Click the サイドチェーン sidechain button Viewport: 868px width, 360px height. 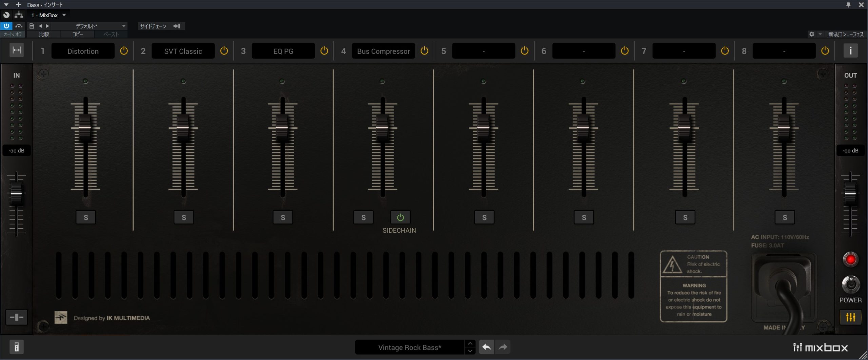coord(161,26)
